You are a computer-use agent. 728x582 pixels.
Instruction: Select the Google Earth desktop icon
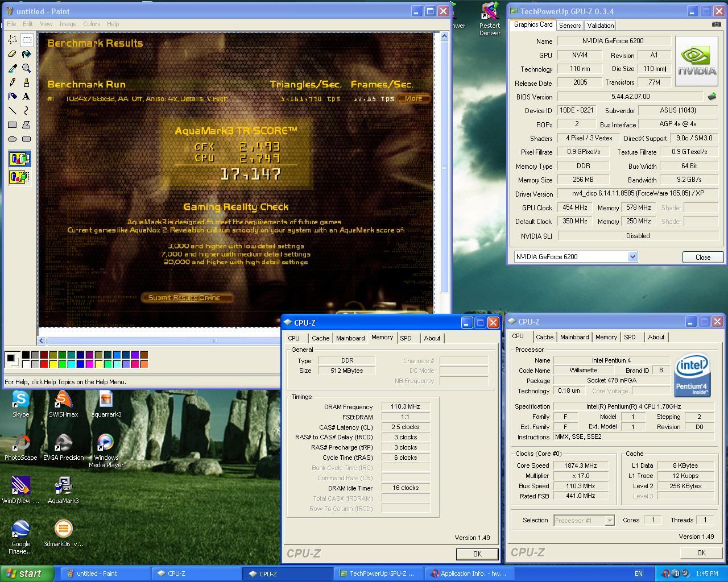[x=20, y=537]
